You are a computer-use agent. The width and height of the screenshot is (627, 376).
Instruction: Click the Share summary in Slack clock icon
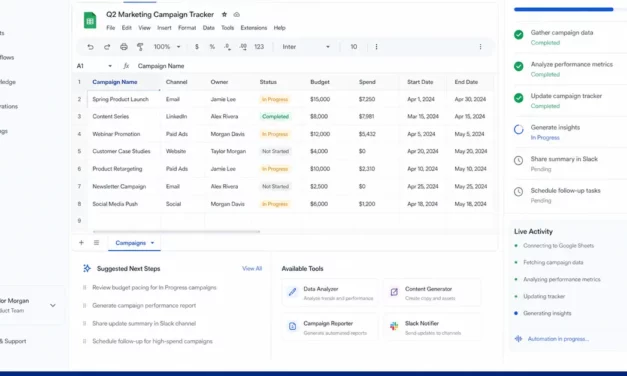click(519, 161)
